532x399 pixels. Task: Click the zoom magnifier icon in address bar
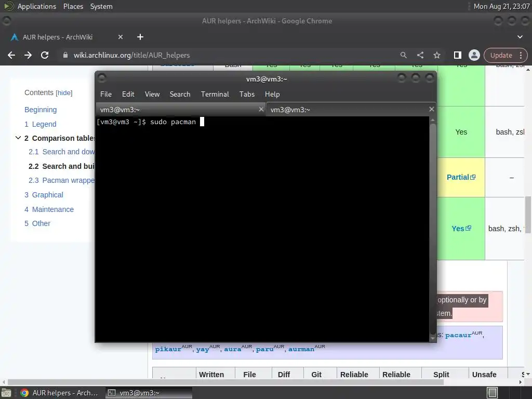coord(403,55)
